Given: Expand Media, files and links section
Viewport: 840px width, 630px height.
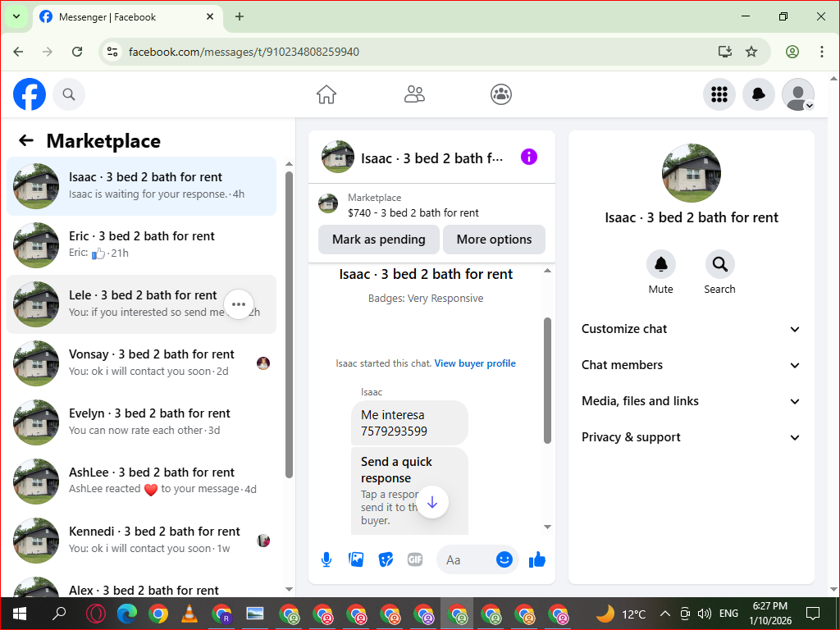Looking at the screenshot, I should [691, 401].
